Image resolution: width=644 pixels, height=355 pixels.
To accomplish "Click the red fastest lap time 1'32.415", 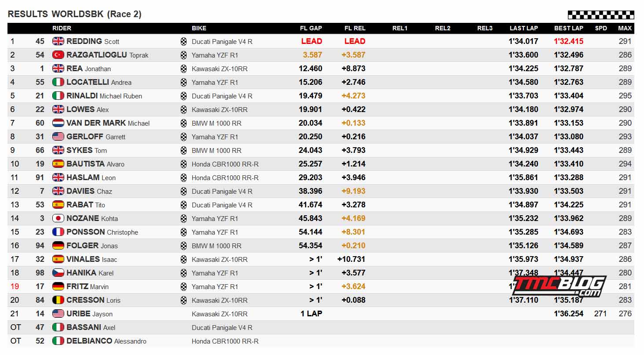I will (x=569, y=41).
